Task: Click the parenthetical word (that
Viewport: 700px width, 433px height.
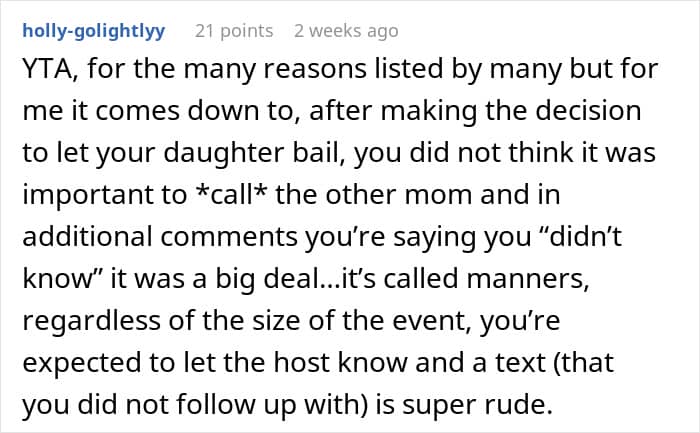Action: point(583,363)
